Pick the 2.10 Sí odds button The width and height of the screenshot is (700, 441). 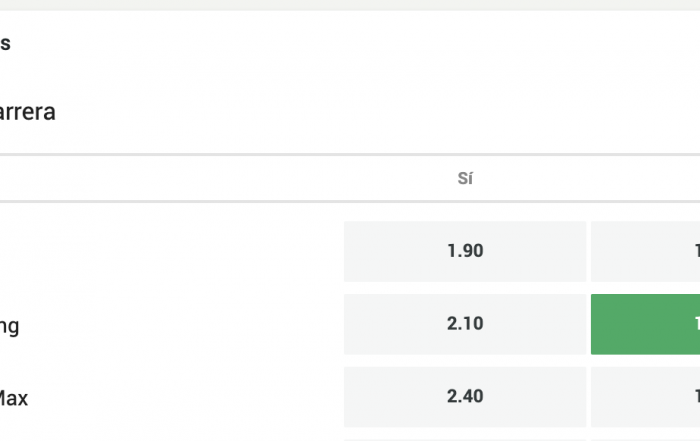(465, 324)
